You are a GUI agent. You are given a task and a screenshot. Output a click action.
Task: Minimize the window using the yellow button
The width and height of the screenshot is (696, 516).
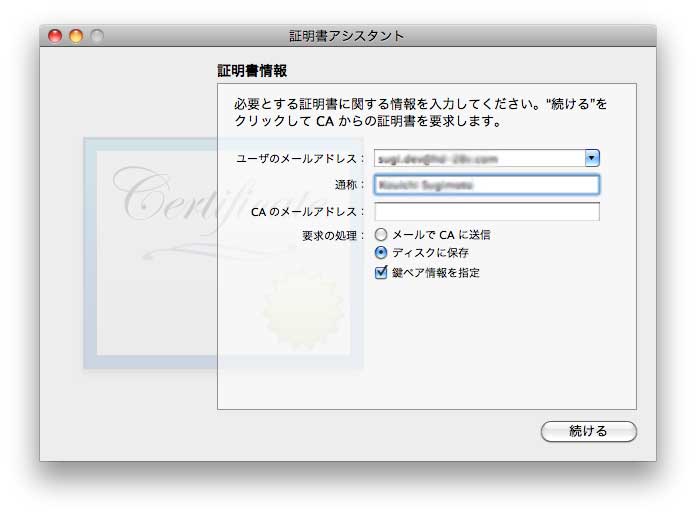(x=76, y=36)
